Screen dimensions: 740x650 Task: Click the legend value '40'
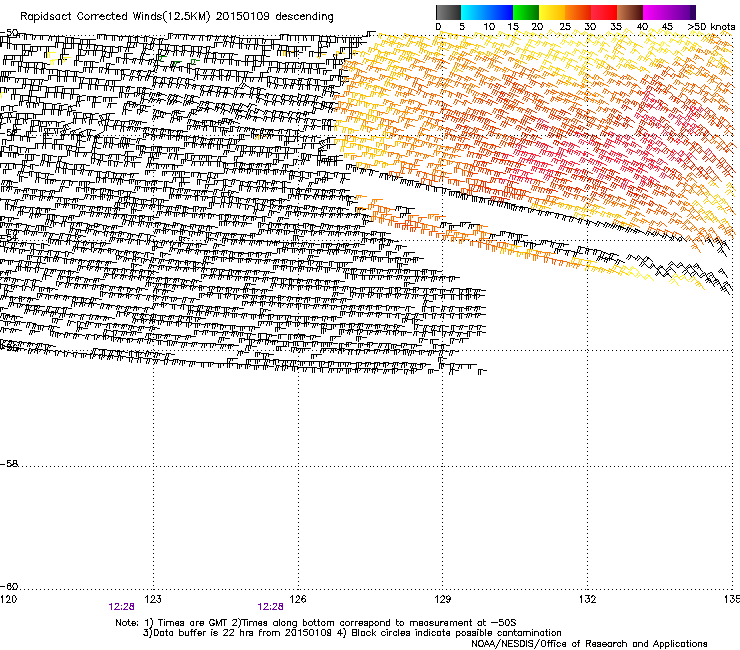point(642,27)
